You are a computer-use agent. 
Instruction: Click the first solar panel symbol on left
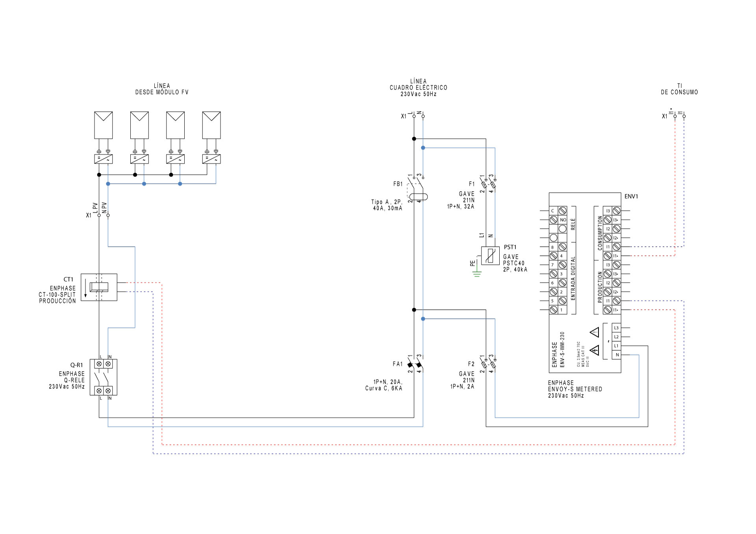click(103, 125)
